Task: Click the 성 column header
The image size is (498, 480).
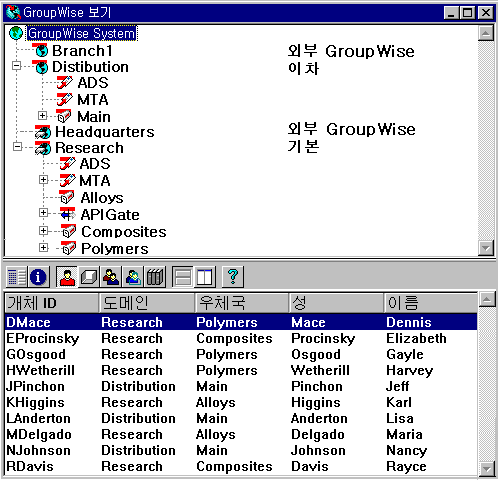Action: pyautogui.click(x=337, y=303)
